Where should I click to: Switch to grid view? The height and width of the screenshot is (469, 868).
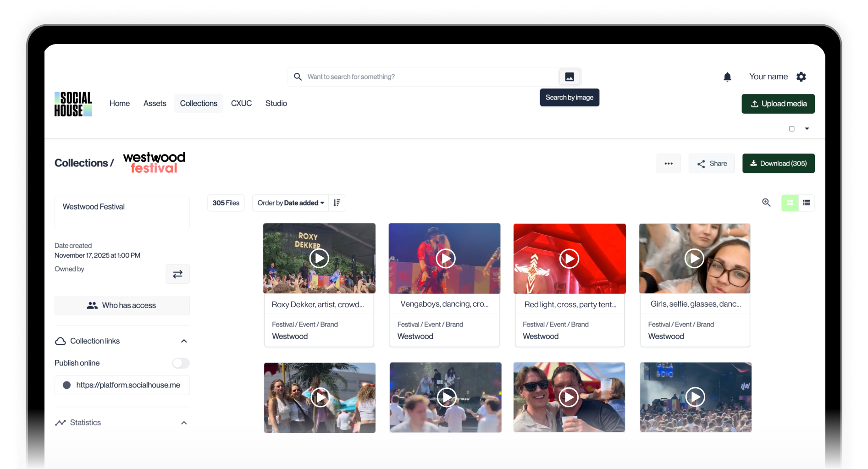[790, 203]
